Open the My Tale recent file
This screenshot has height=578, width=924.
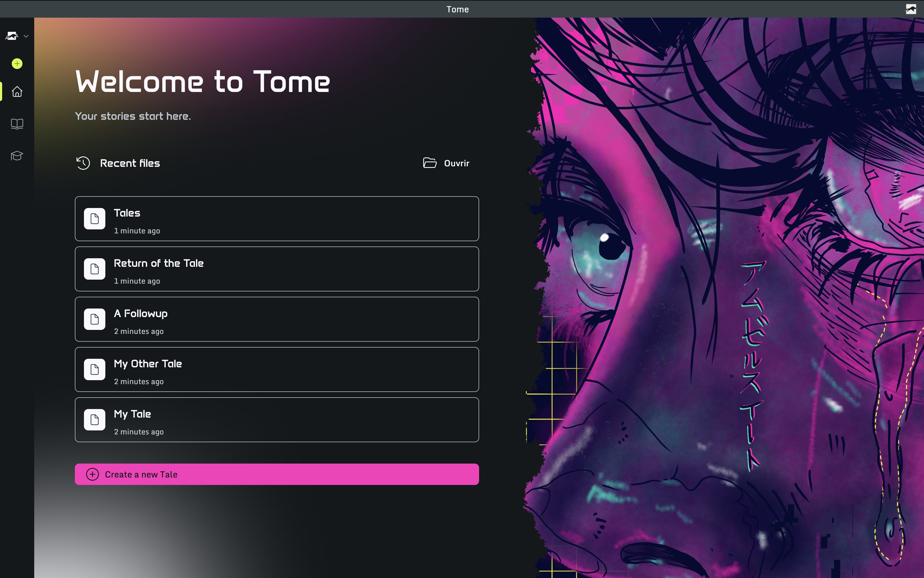pos(277,420)
